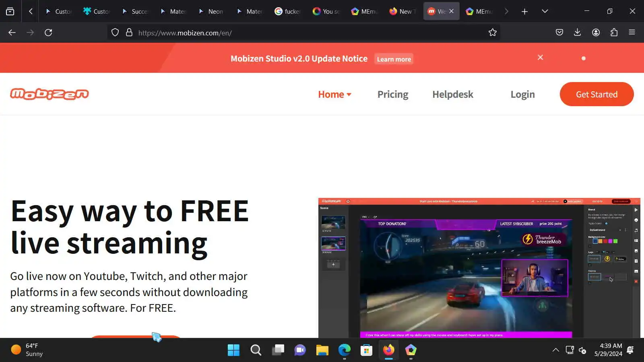Viewport: 644px width, 362px height.
Task: Switch to the You se tab
Action: coord(326,11)
